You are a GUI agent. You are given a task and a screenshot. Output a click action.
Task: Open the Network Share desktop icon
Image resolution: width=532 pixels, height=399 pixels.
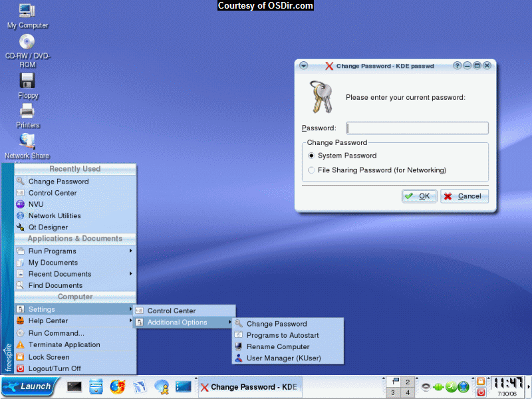click(x=27, y=146)
